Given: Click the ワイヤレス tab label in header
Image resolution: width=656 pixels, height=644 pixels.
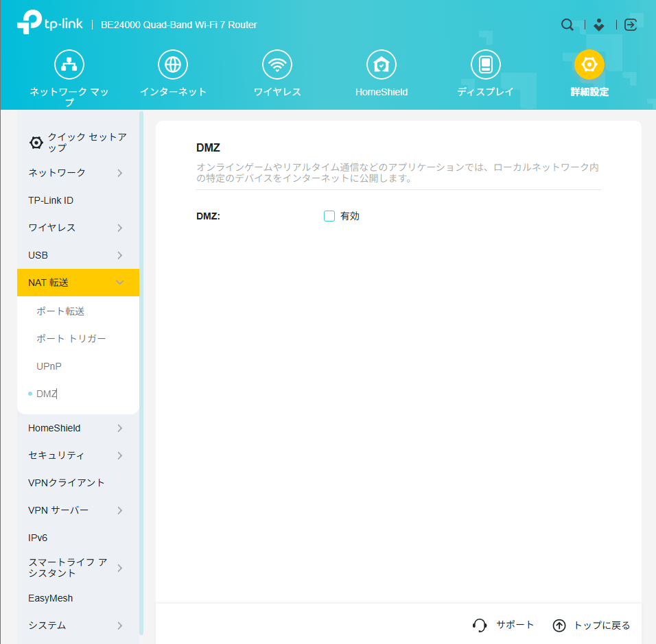Looking at the screenshot, I should pos(277,92).
